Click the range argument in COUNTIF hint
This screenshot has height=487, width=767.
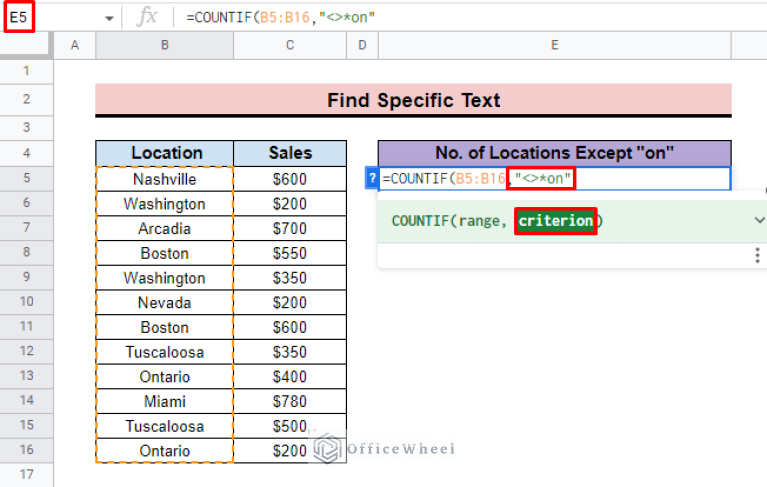(x=479, y=221)
